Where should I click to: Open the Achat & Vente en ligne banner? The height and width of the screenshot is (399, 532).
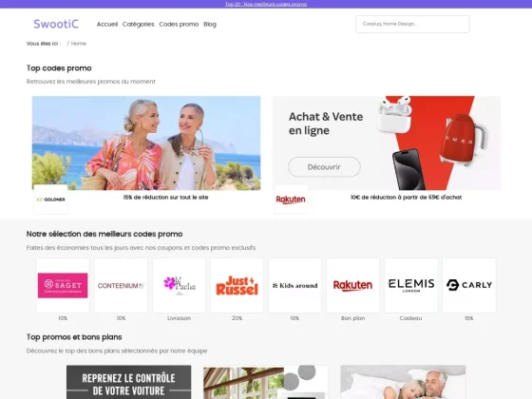[387, 142]
